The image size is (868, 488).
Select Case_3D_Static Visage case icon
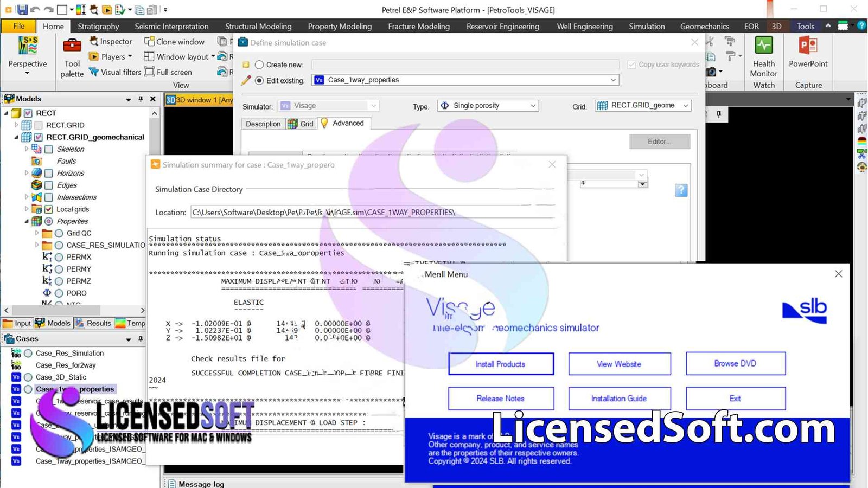coord(16,377)
